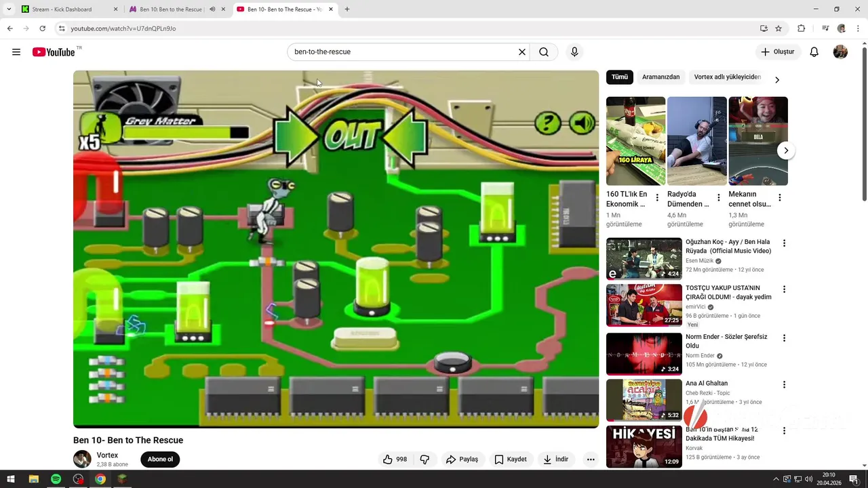Like the video with thumbs up
Screen dimensions: 868x488
(x=394, y=460)
